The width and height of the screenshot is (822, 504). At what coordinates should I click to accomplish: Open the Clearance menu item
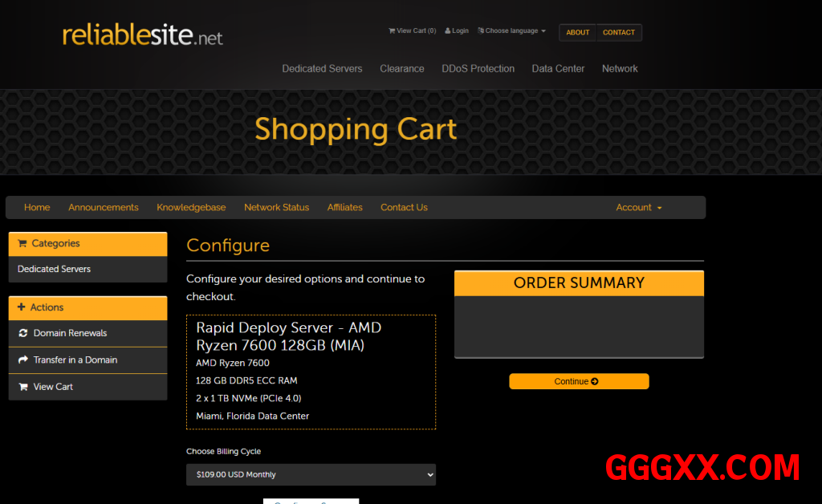(401, 69)
